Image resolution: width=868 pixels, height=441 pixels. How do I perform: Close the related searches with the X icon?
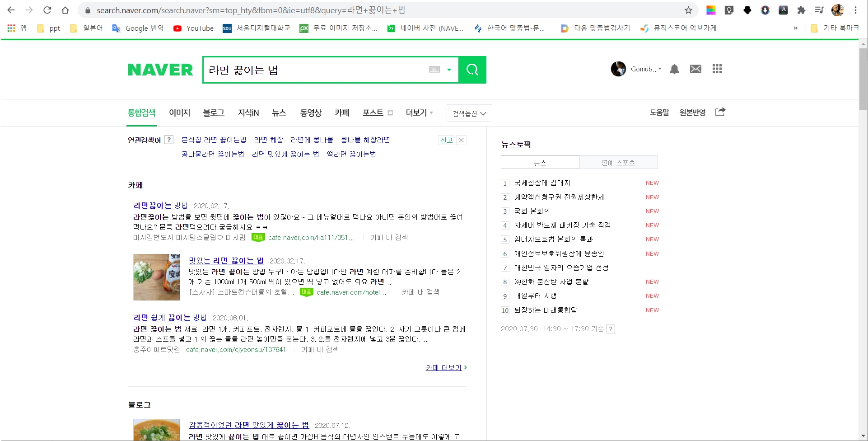pyautogui.click(x=461, y=140)
